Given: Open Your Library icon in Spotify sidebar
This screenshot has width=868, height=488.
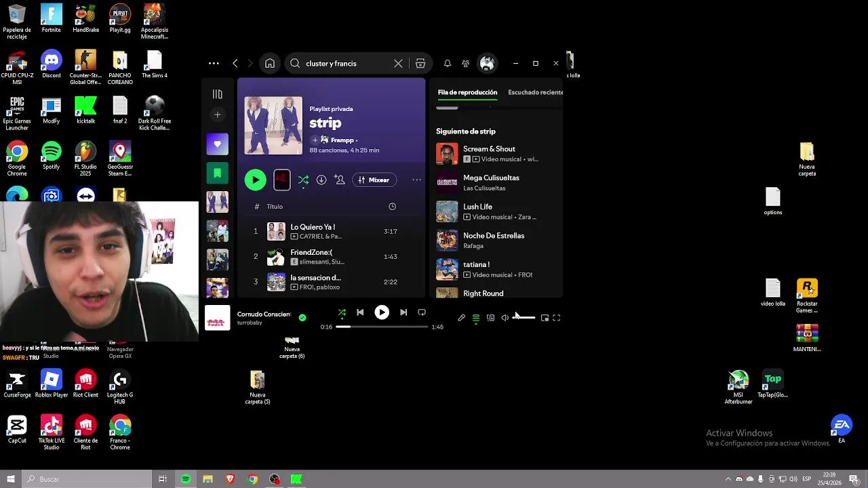Looking at the screenshot, I should point(217,94).
